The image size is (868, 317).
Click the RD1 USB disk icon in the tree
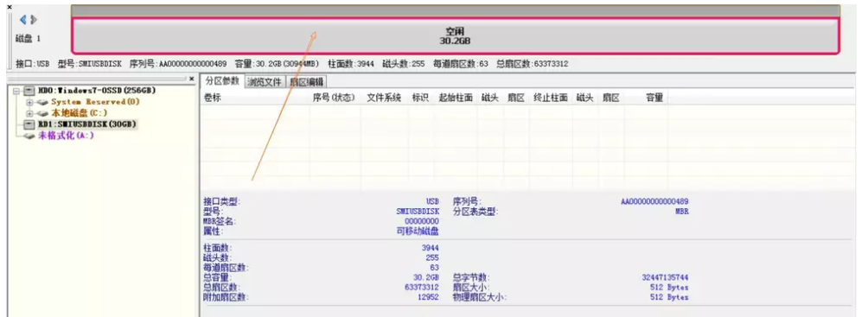[29, 124]
